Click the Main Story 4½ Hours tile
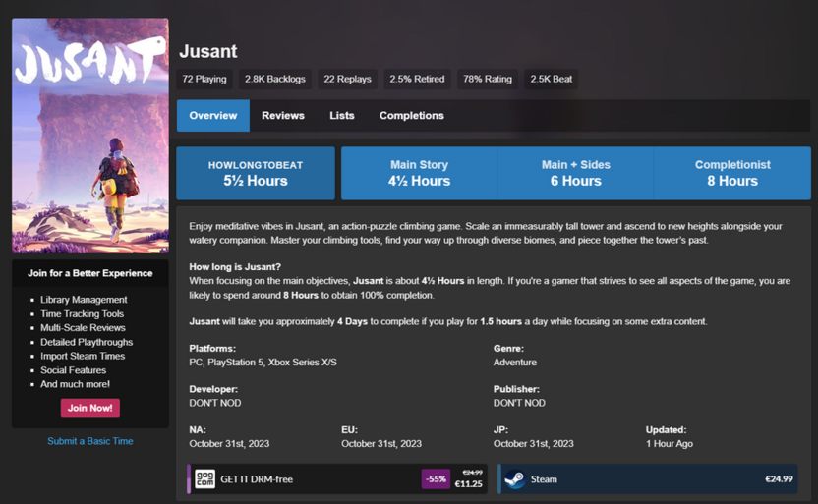The height and width of the screenshot is (504, 818). (419, 173)
